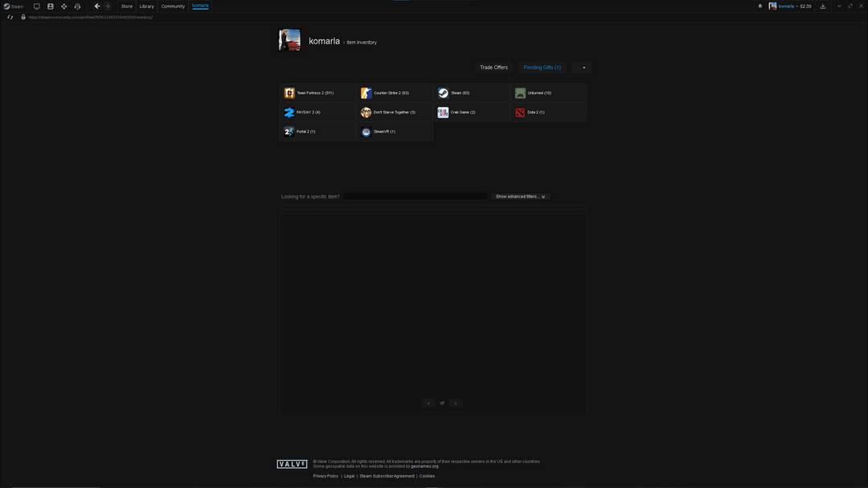
Task: Click the notifications bell icon
Action: 760,6
